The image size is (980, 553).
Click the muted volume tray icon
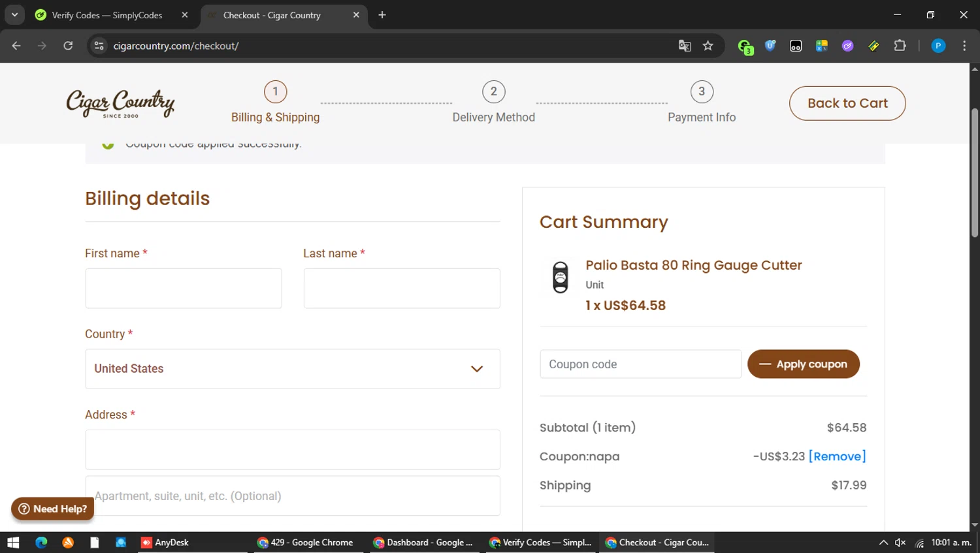pyautogui.click(x=900, y=543)
